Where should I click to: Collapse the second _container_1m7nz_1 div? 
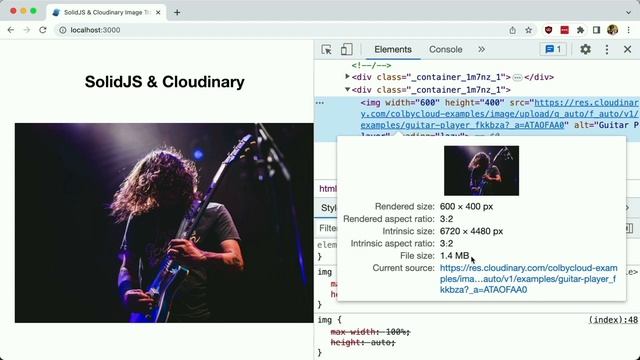point(347,89)
